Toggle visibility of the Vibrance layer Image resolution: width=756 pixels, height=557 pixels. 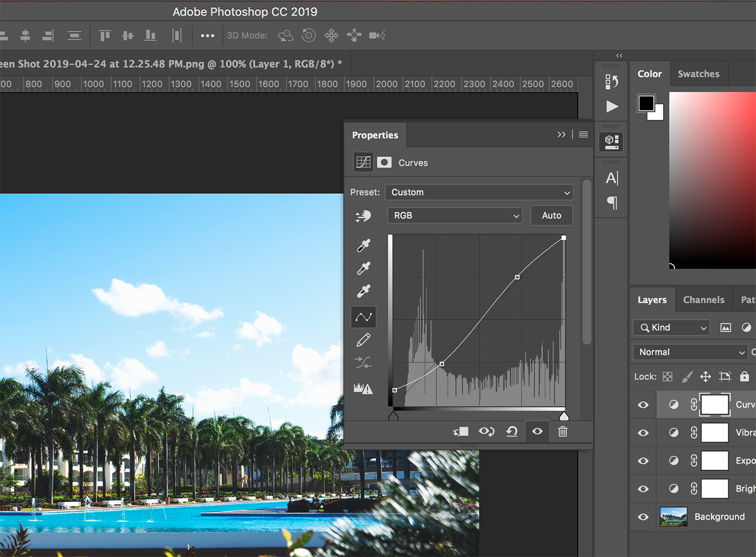pyautogui.click(x=643, y=432)
